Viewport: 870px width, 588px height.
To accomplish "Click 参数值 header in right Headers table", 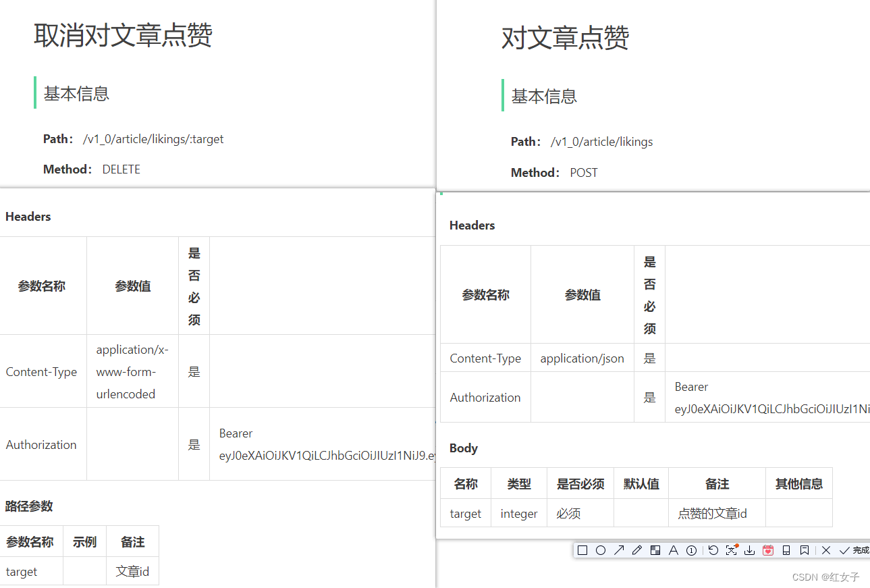I will click(x=582, y=295).
